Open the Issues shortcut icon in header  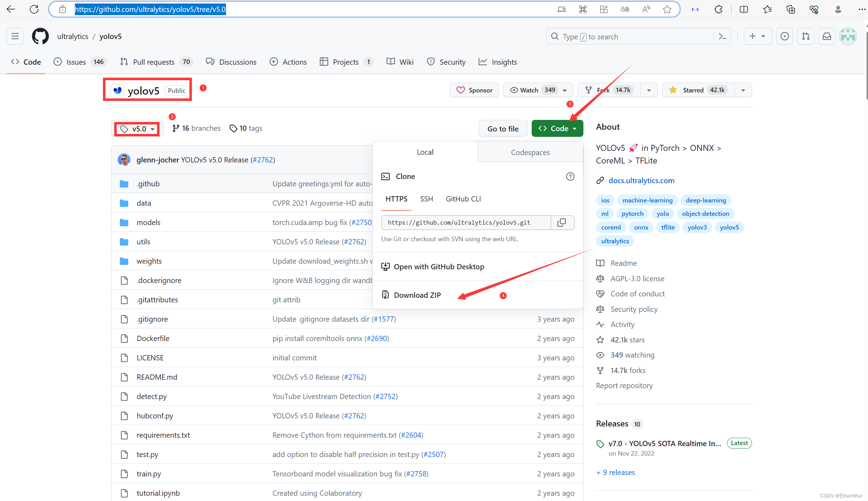[x=785, y=36]
